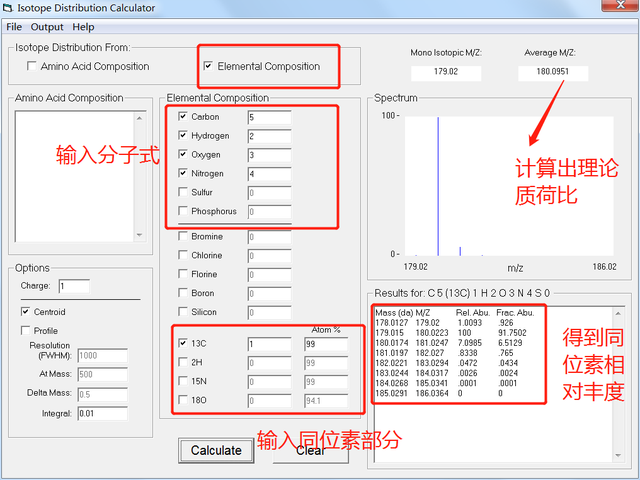Close the Isotope Distribution Calculator window

click(615, 8)
